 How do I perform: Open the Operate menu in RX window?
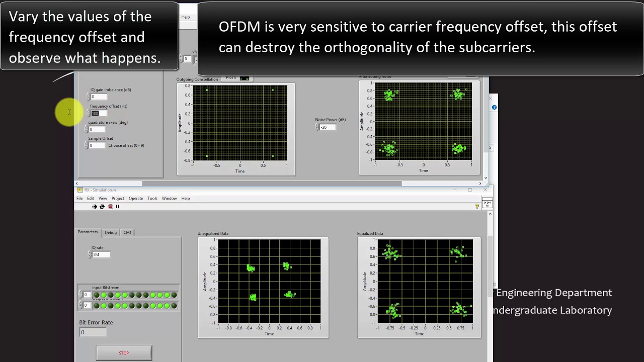click(x=136, y=199)
